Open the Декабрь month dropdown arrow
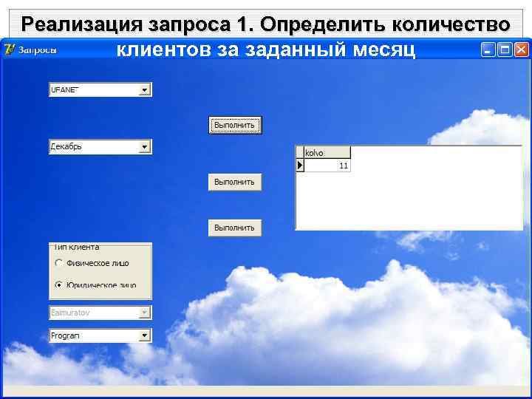Image resolution: width=532 pixels, height=399 pixels. coord(145,147)
